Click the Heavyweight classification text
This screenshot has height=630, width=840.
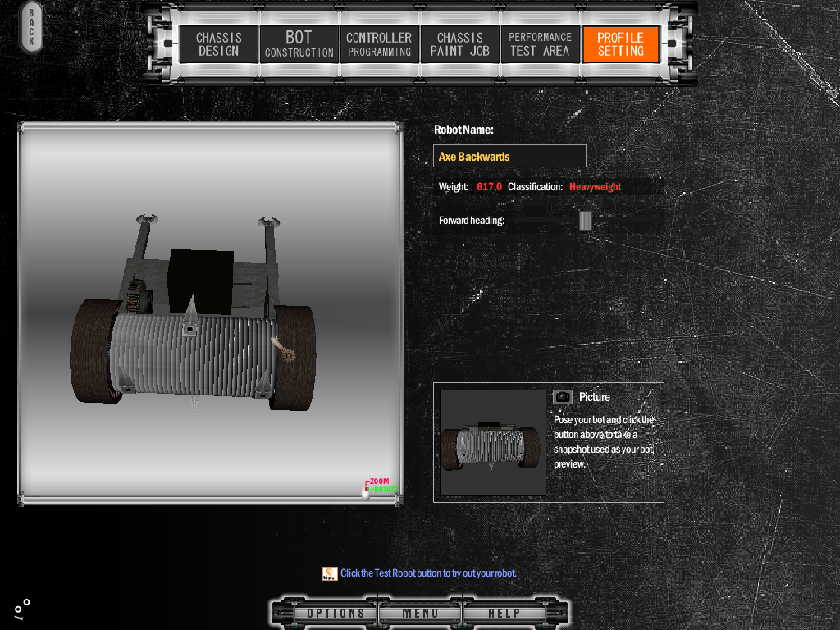coord(595,187)
